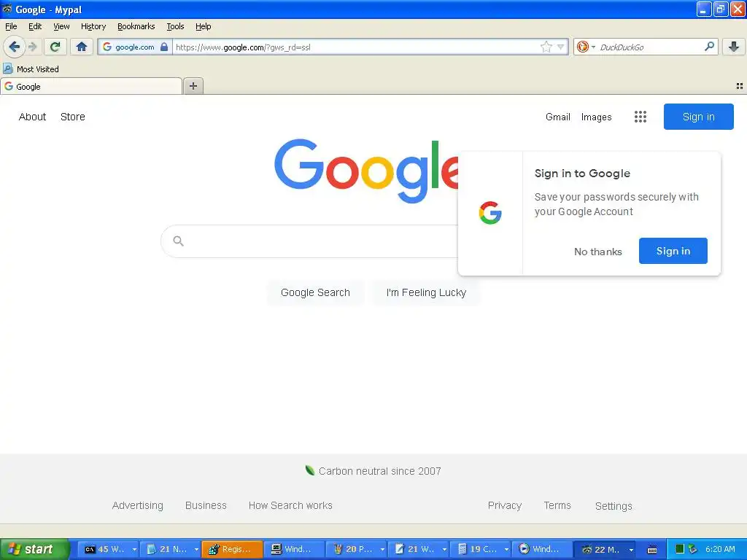The image size is (747, 560).
Task: Click the Google G logo in popup
Action: (x=490, y=213)
